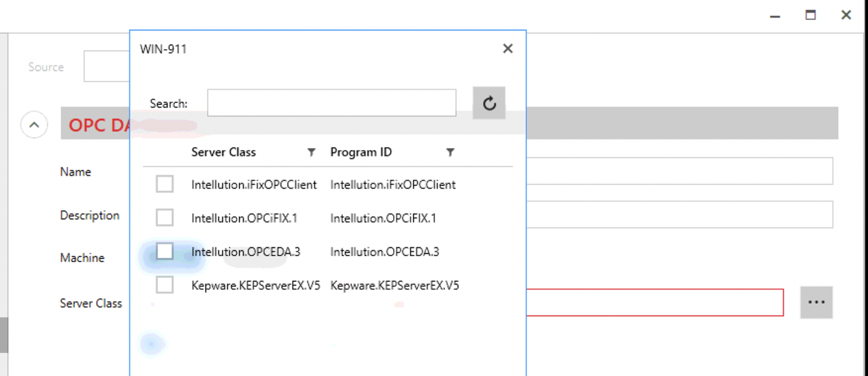This screenshot has width=868, height=376.
Task: Select Intellution.OPCiFIX.1 in Server Class column
Action: tap(244, 218)
